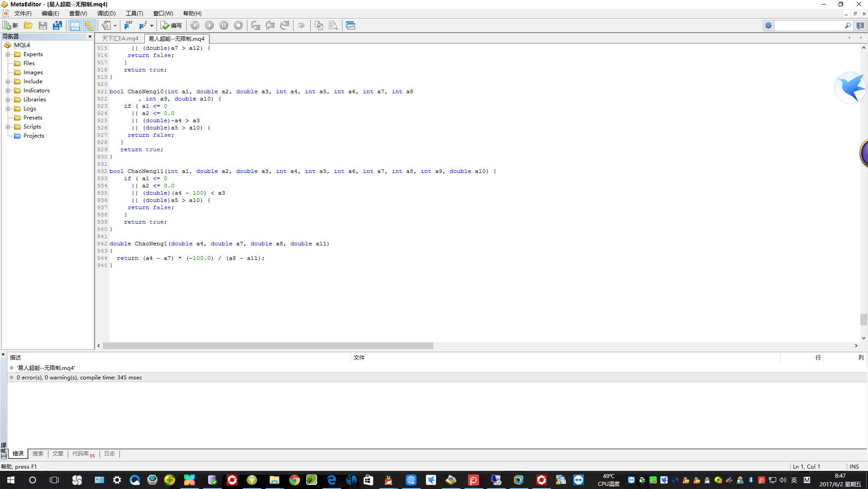The height and width of the screenshot is (489, 868).
Task: Stop debugging with the stop icon
Action: pos(238,25)
